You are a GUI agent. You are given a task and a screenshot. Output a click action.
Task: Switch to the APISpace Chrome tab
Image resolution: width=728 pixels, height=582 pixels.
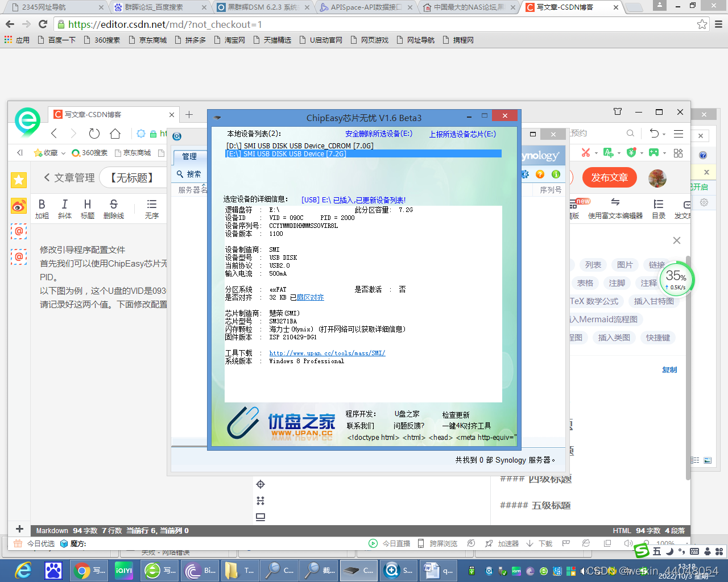366,7
